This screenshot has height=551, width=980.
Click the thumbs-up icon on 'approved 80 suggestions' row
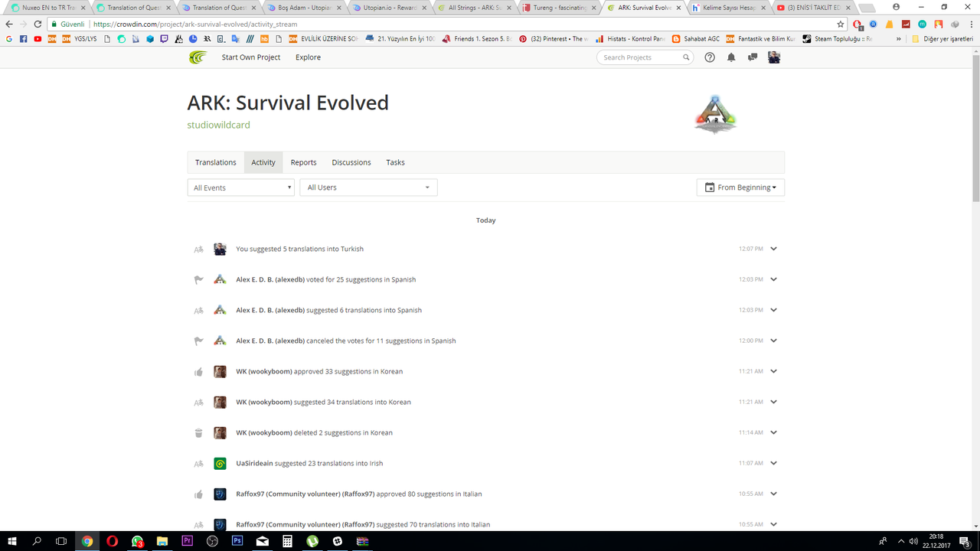click(198, 494)
